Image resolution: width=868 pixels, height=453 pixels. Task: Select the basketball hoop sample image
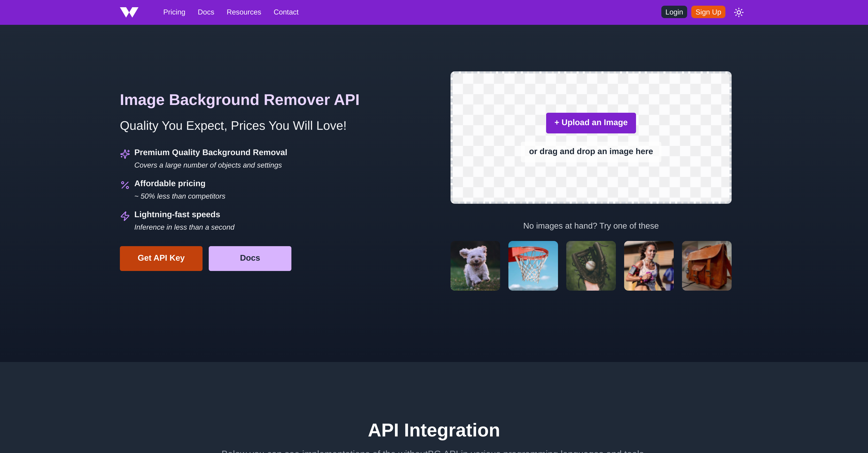(533, 266)
